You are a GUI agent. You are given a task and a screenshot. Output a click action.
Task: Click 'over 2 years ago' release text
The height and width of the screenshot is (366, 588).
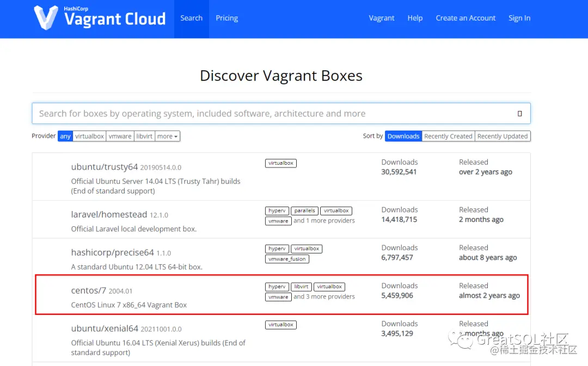[486, 172]
